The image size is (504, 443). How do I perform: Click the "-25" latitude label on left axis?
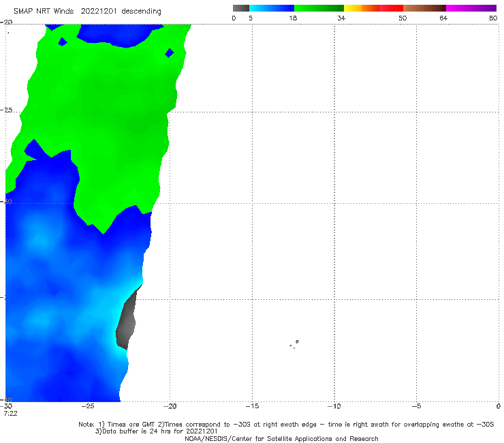[x=6, y=110]
